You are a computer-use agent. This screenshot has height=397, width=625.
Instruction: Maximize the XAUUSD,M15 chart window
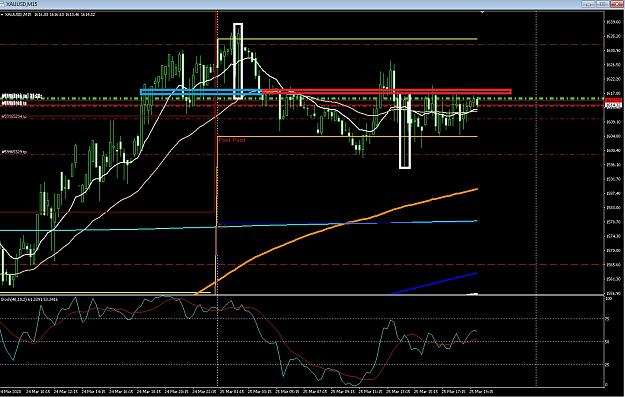tap(602, 4)
